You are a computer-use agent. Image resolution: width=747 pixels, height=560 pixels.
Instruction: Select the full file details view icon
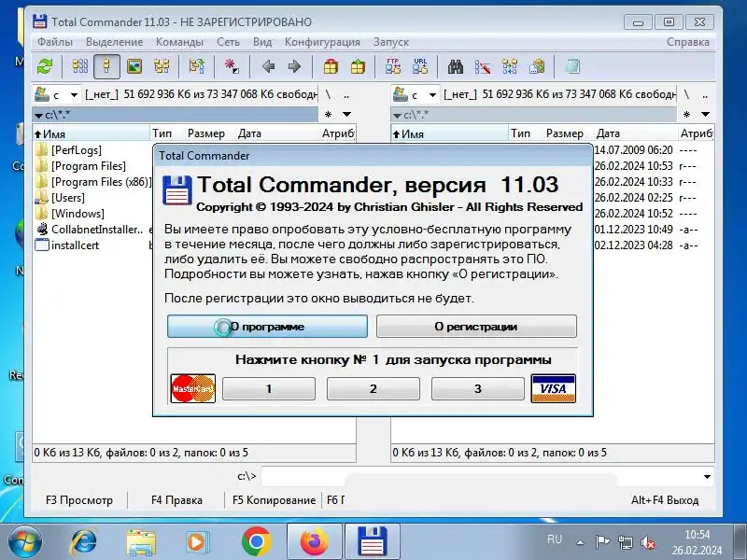coord(106,66)
